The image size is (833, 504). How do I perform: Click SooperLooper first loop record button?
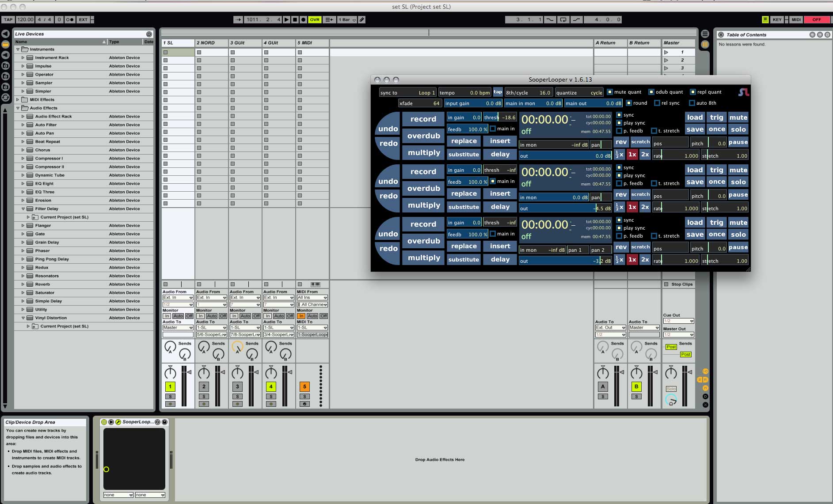click(423, 119)
